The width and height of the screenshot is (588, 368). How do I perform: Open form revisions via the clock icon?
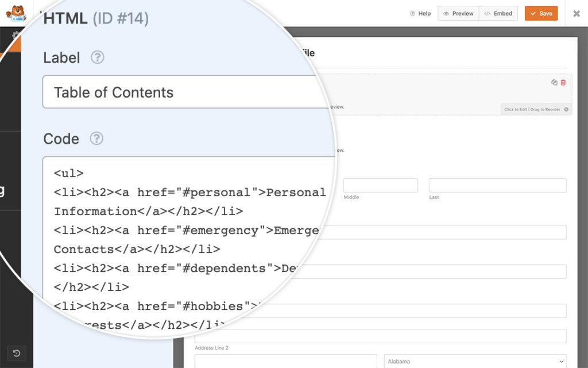(x=17, y=353)
